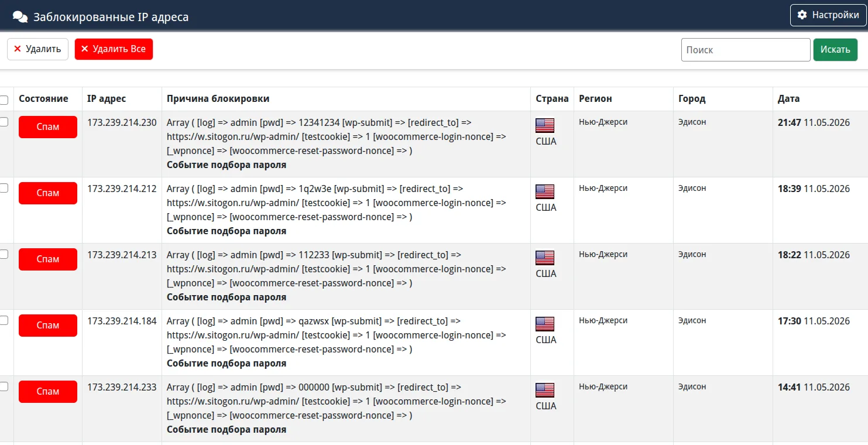Screen dimensions: 868x445
Task: Click the US flag for 173.239.214.212
Action: tap(545, 192)
